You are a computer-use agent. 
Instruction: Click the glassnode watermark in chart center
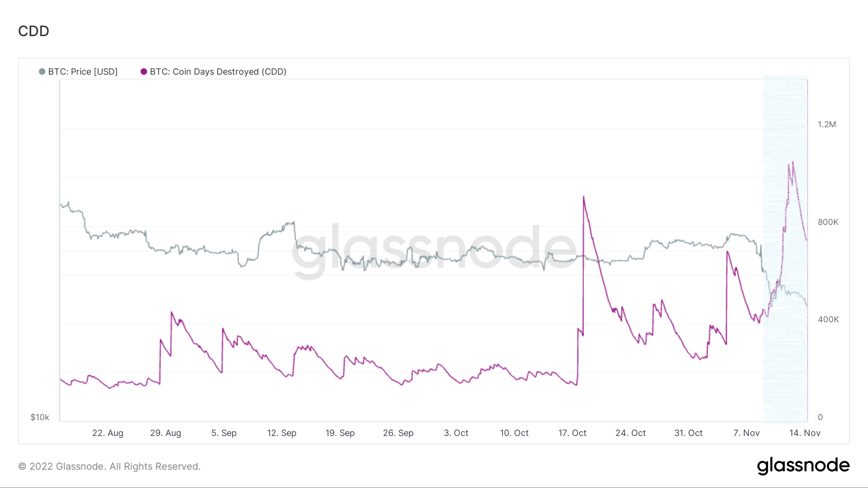click(434, 248)
